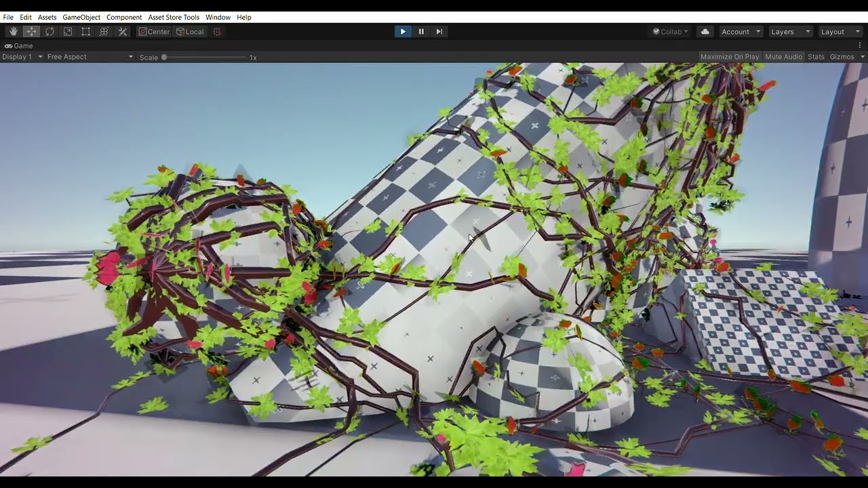
Task: Open the Asset Store Tools menu
Action: [x=174, y=17]
